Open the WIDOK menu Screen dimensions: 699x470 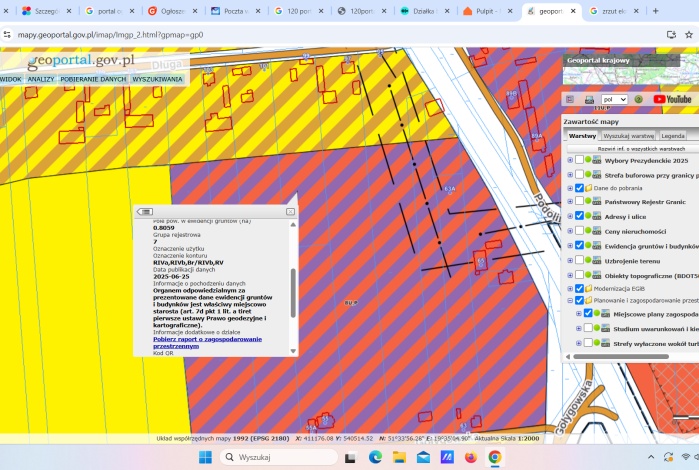[x=10, y=79]
